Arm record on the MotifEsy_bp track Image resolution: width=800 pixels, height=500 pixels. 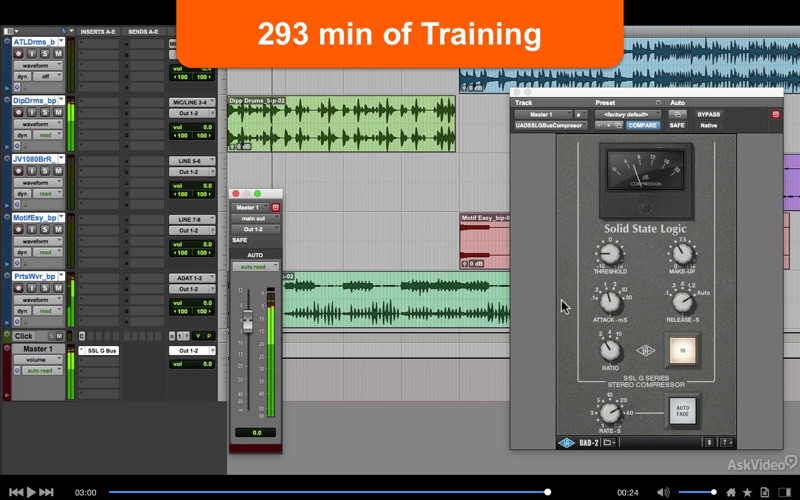tap(19, 230)
